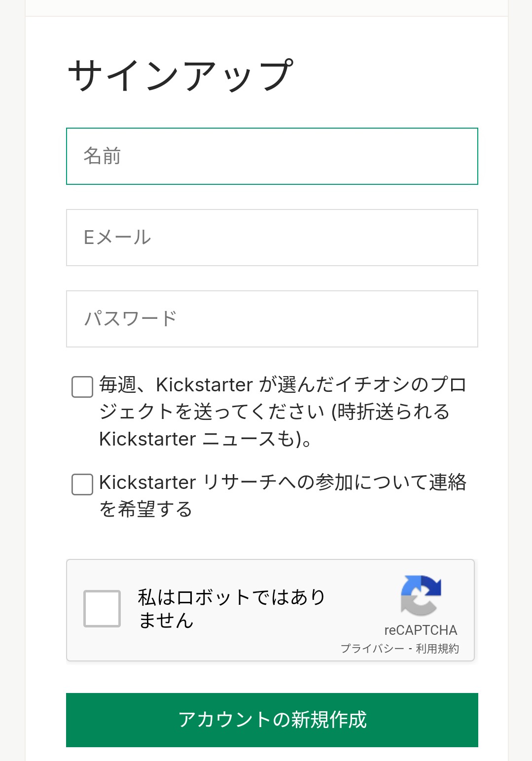The height and width of the screenshot is (761, 532).
Task: Click the 毎週、Kickstarter newsletter label text
Action: (x=283, y=412)
